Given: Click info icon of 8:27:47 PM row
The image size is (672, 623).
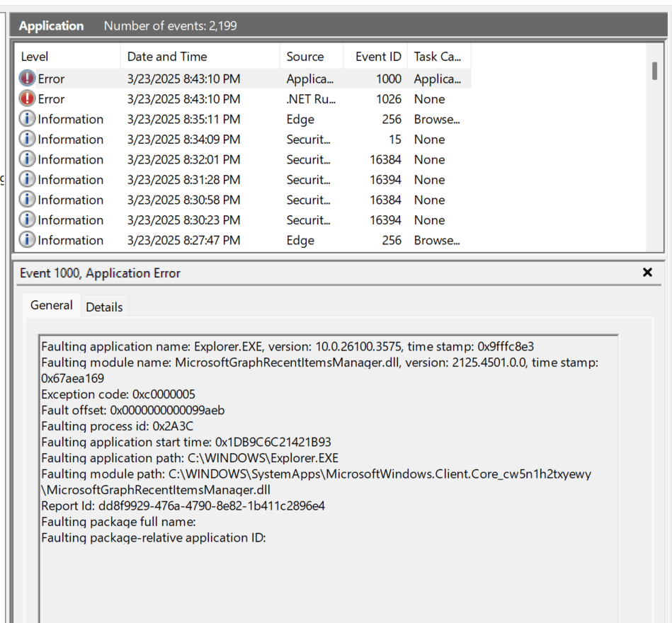Looking at the screenshot, I should (27, 239).
